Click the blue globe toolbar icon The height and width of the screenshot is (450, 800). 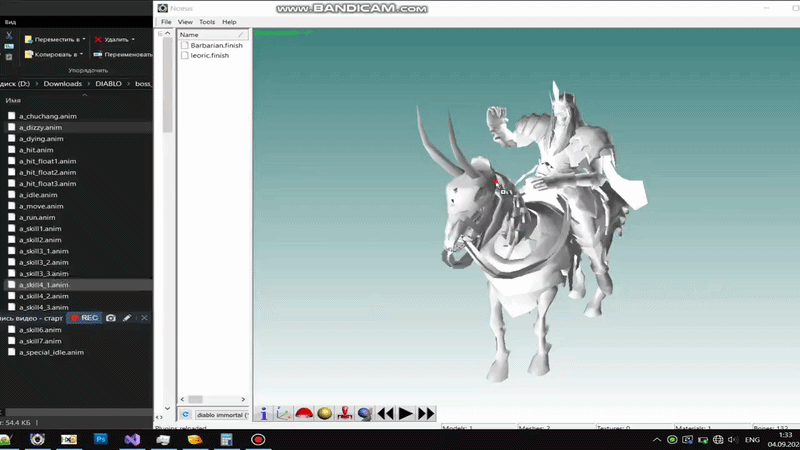pyautogui.click(x=365, y=413)
